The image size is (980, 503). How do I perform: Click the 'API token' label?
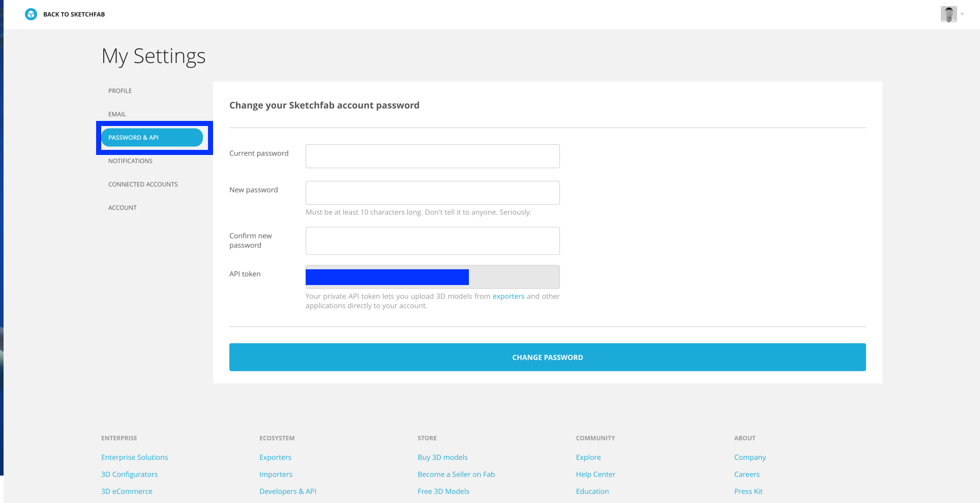coord(245,274)
